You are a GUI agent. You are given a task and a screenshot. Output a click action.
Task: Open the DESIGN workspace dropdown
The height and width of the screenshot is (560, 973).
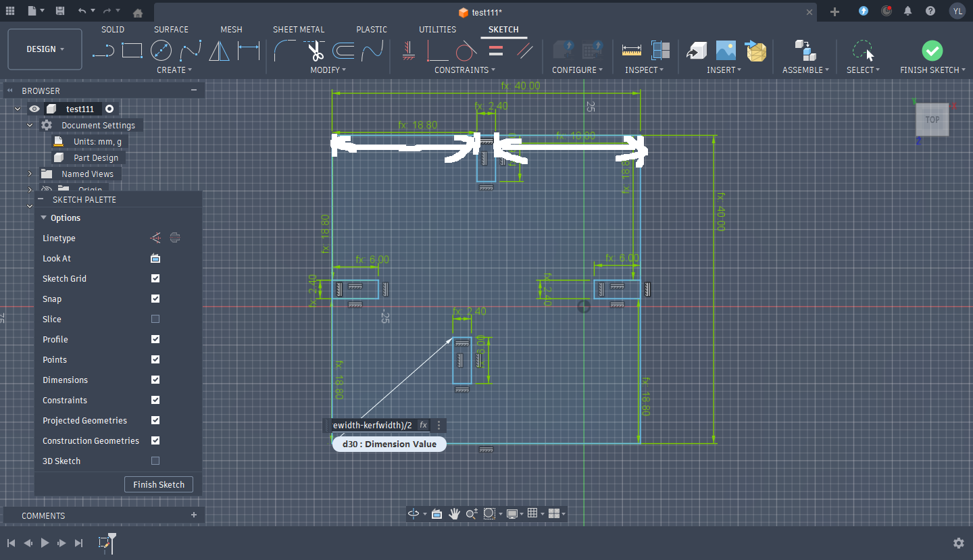tap(45, 49)
